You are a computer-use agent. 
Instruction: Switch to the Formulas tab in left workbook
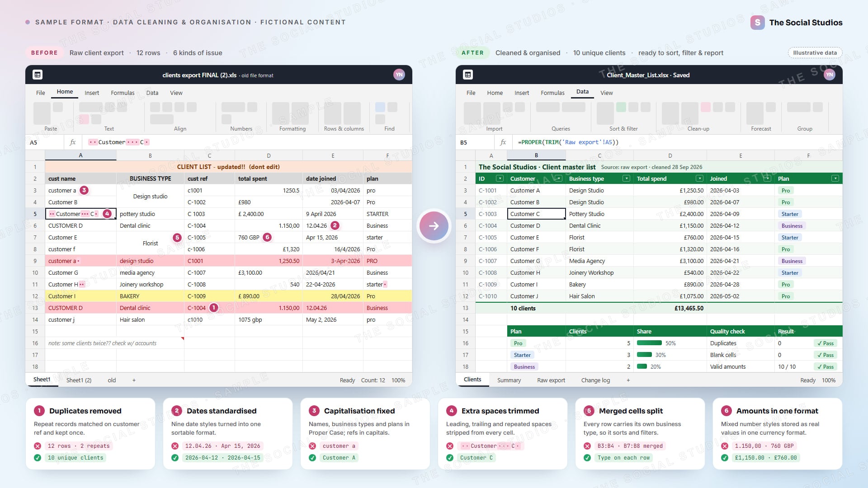(123, 93)
